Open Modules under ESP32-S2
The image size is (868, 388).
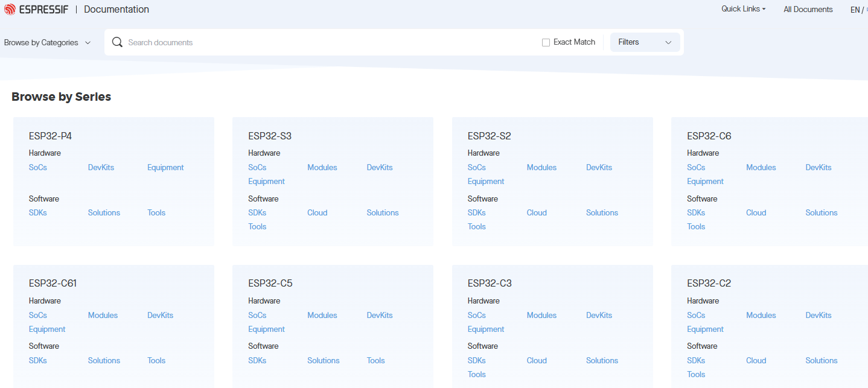(541, 167)
